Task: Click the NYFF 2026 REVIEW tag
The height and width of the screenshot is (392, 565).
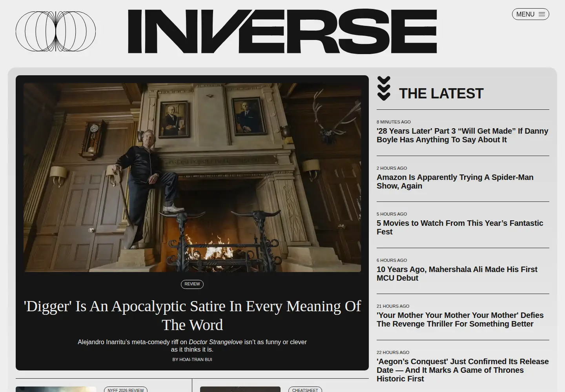Action: pyautogui.click(x=126, y=390)
